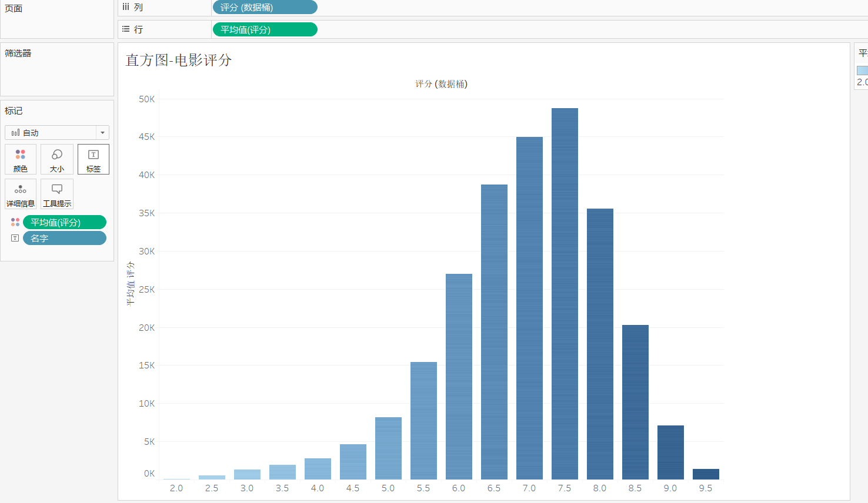Image resolution: width=868 pixels, height=503 pixels.
Task: Click the x-axis label 7.5
Action: (x=565, y=488)
